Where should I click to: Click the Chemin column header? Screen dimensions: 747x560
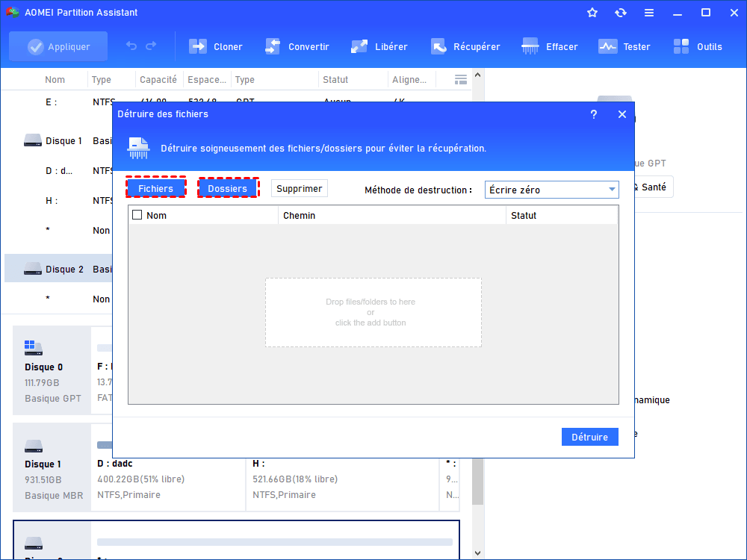[x=300, y=215]
